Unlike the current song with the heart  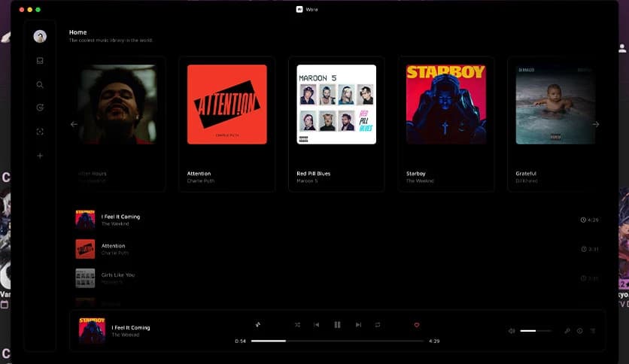point(417,325)
